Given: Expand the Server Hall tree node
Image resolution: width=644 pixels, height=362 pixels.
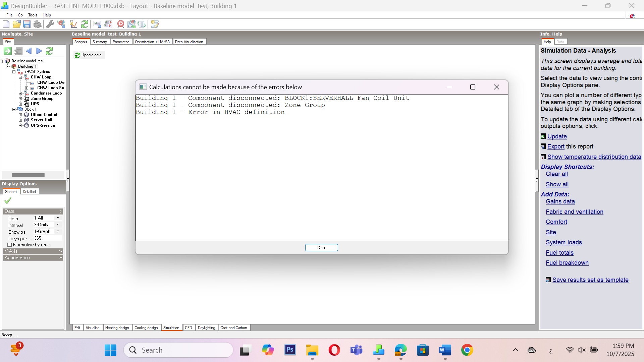Looking at the screenshot, I should pyautogui.click(x=20, y=120).
